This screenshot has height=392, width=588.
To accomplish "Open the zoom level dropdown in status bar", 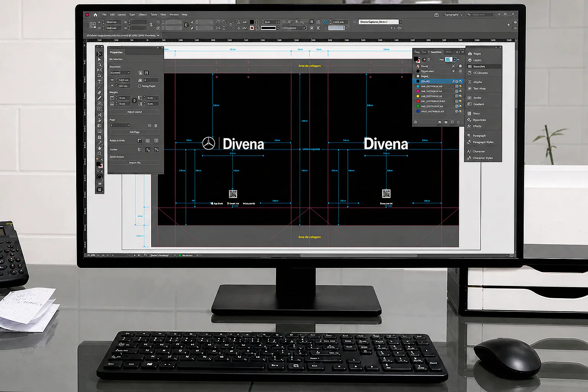I will point(98,255).
